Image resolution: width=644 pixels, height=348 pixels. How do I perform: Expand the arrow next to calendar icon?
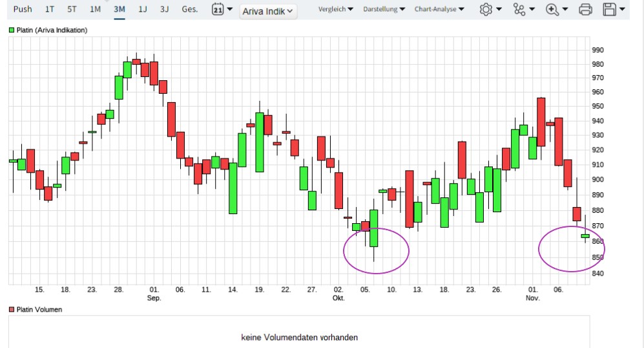point(229,9)
